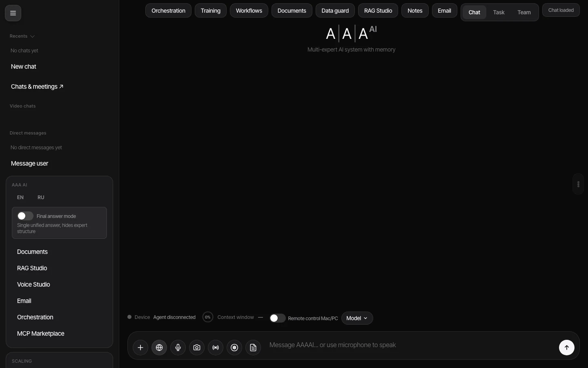Select the Task mode tab
The image size is (588, 368).
click(x=499, y=12)
